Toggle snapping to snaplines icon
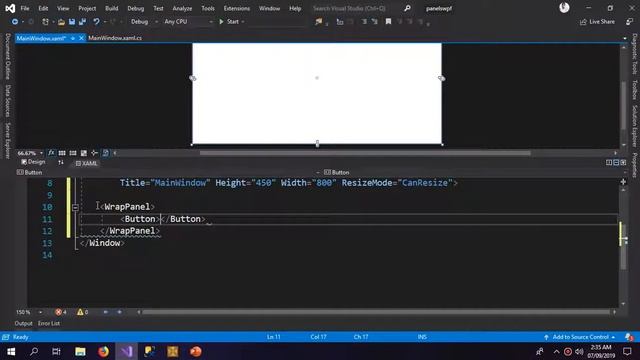The width and height of the screenshot is (640, 360). (x=94, y=153)
